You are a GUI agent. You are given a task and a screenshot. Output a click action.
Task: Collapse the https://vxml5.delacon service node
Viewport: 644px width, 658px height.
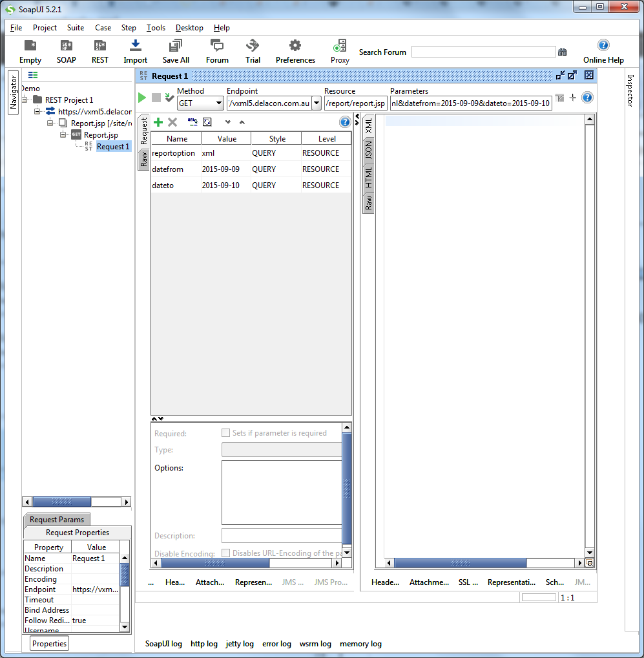37,112
